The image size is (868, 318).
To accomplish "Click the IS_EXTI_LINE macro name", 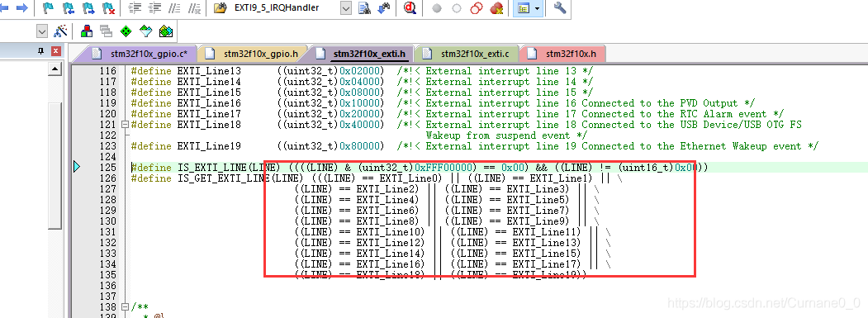I will pyautogui.click(x=212, y=168).
